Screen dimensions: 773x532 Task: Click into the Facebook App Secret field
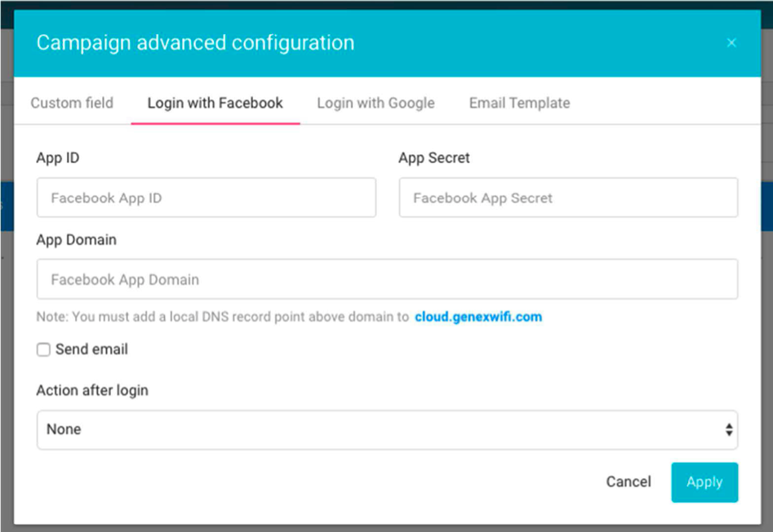pos(568,197)
